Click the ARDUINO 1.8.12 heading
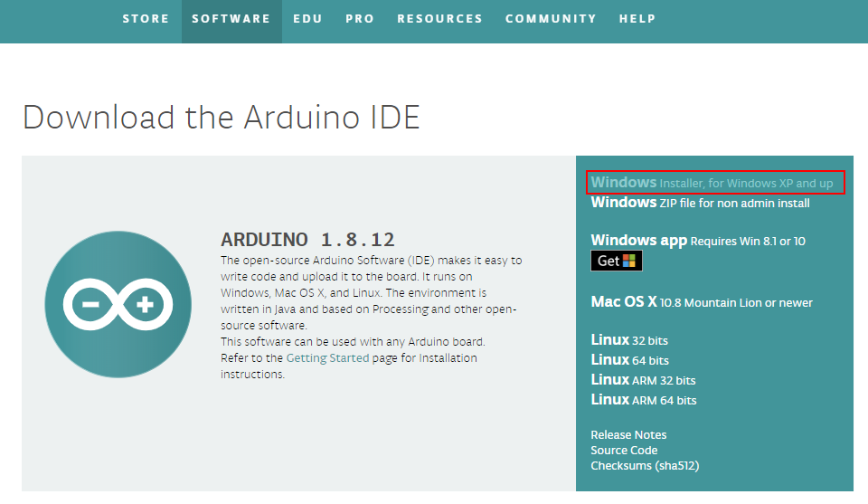This screenshot has height=504, width=868. [x=307, y=240]
